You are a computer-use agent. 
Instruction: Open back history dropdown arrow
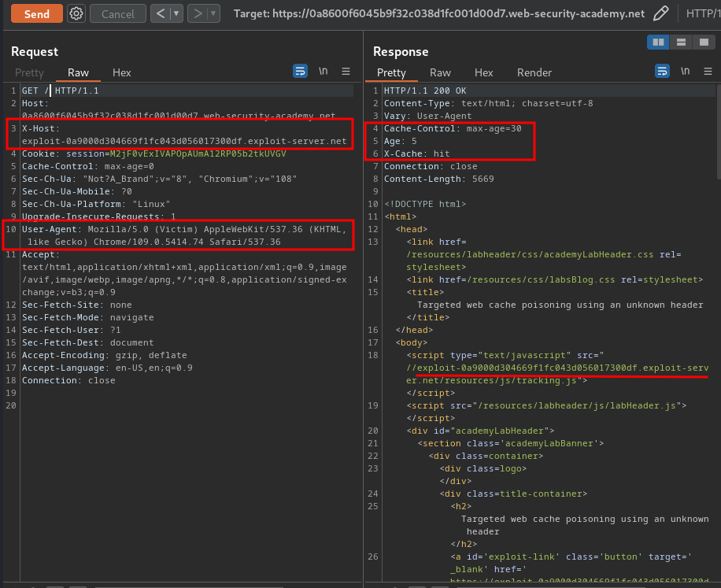point(176,14)
